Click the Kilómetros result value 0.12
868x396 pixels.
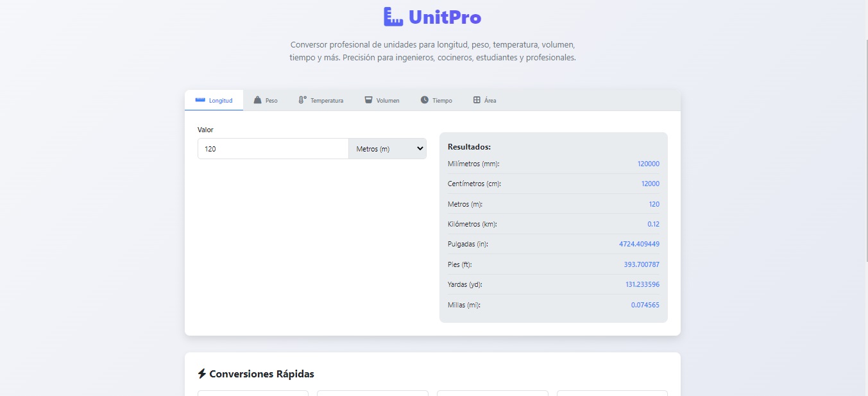(x=654, y=224)
